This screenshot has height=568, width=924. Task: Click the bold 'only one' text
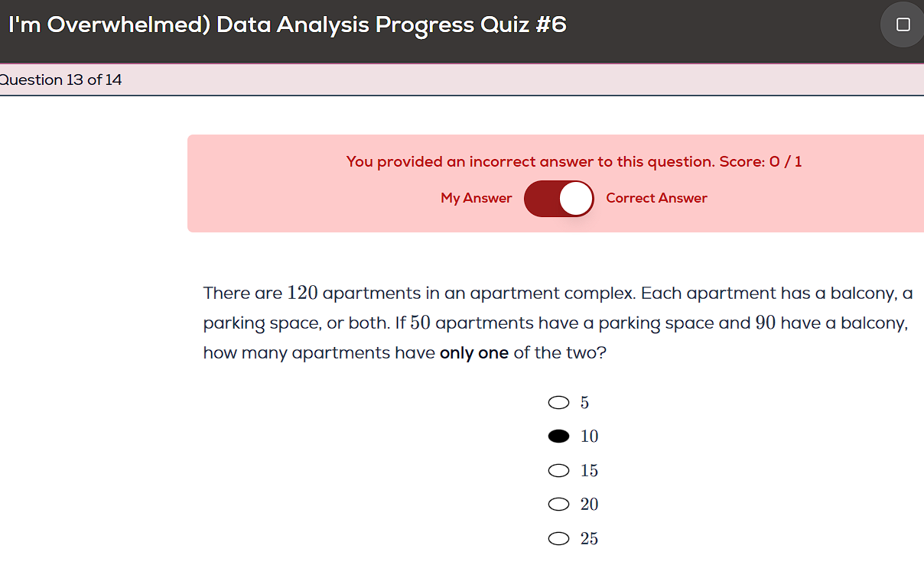point(473,353)
